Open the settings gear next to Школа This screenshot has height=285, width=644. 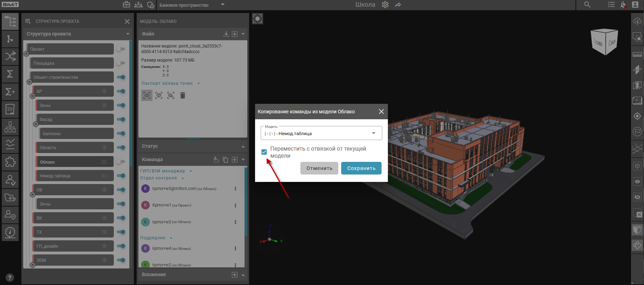tap(385, 5)
